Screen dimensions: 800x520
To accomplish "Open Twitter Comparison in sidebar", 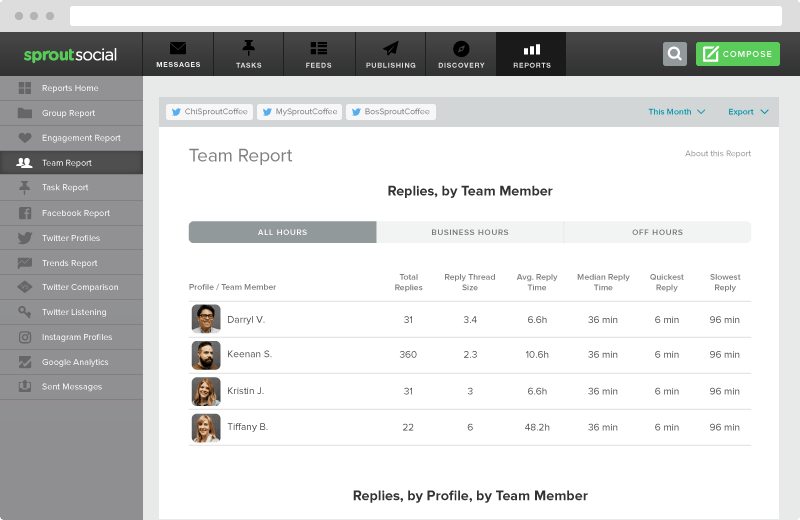I will [x=71, y=287].
